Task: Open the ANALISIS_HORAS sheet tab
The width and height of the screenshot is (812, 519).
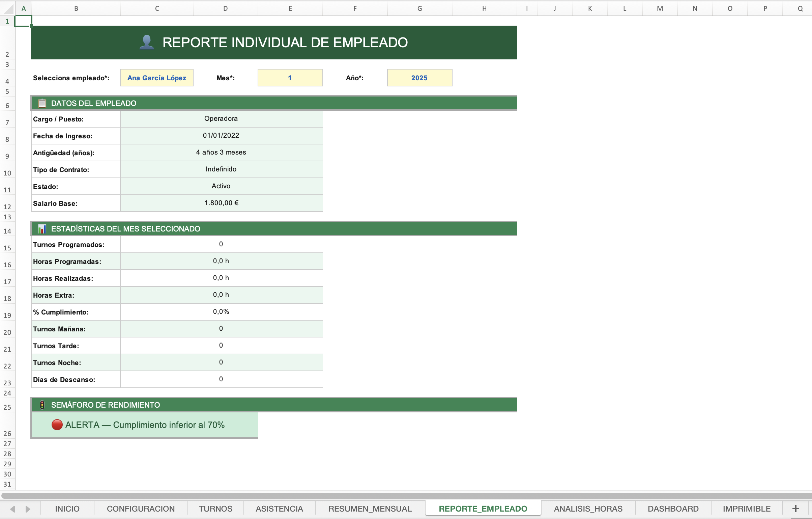Action: click(588, 509)
